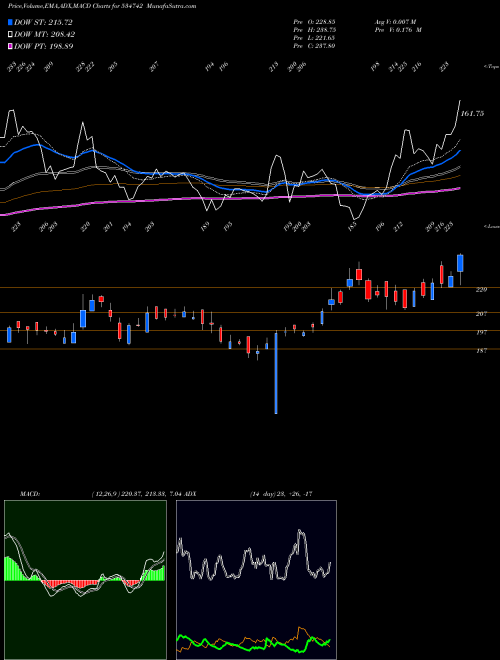This screenshot has width=500, height=660.
Task: Click the 161.75 label on the line chart
Action: pyautogui.click(x=473, y=114)
